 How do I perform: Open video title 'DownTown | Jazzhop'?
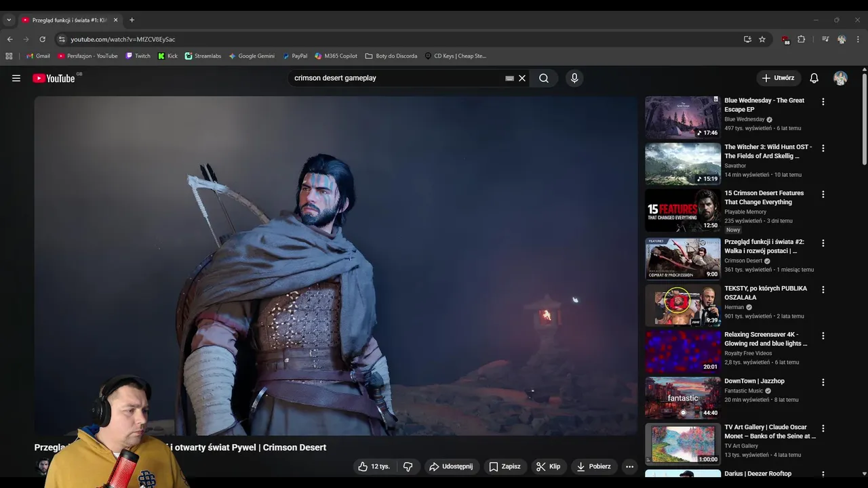[x=754, y=381]
